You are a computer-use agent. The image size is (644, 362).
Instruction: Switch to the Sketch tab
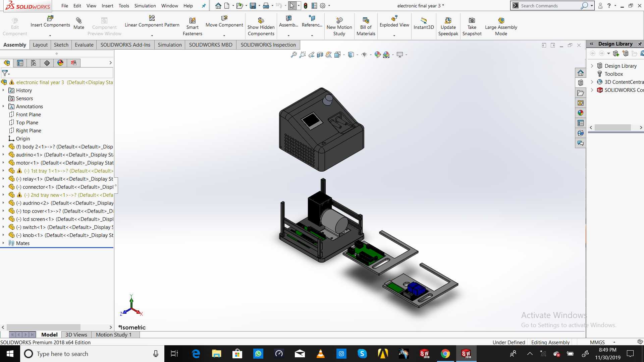pyautogui.click(x=61, y=45)
